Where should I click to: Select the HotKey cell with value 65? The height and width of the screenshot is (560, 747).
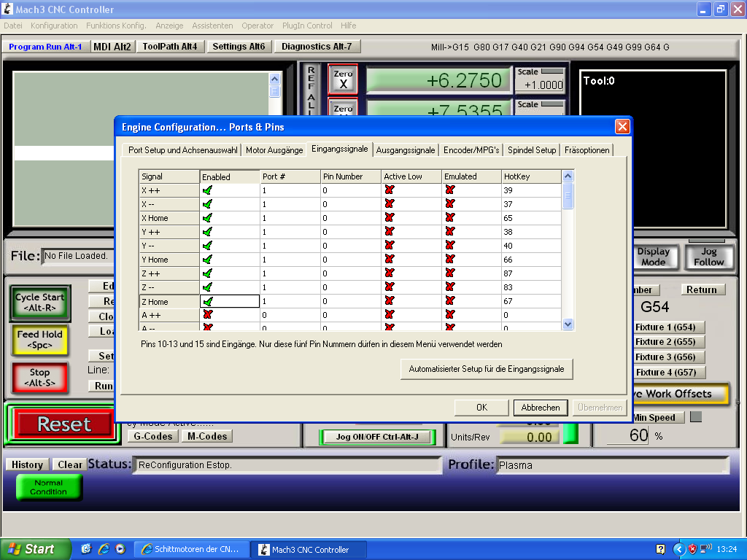[531, 218]
